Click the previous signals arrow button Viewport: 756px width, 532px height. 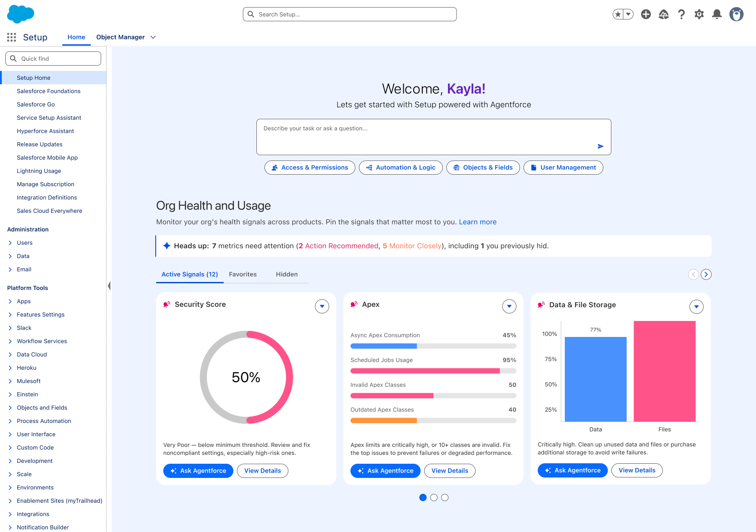(x=693, y=274)
